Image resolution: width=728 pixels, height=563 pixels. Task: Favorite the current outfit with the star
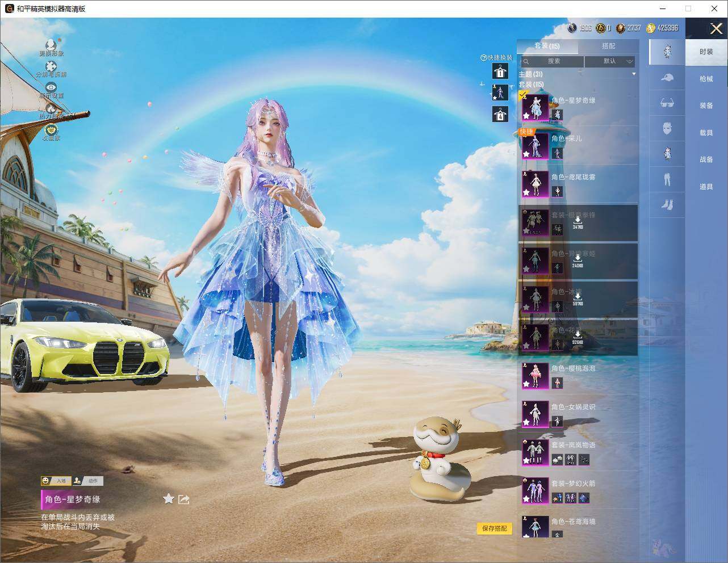pyautogui.click(x=168, y=499)
